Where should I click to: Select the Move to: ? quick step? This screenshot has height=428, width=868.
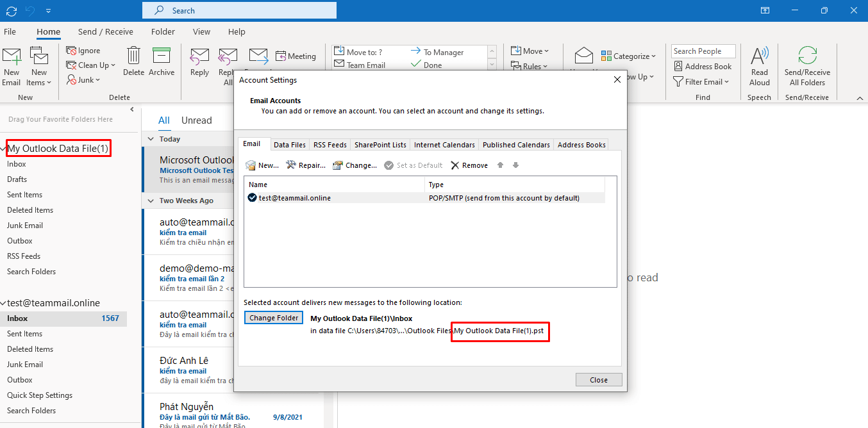(364, 52)
